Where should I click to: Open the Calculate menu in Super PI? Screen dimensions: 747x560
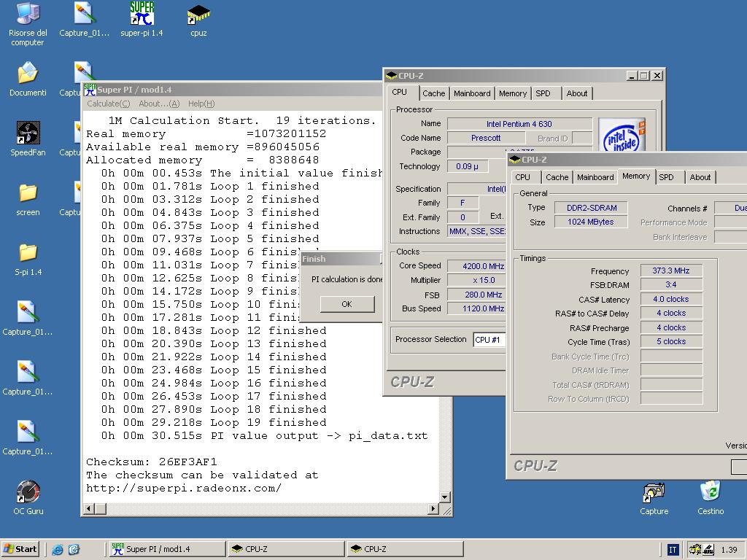(x=108, y=104)
